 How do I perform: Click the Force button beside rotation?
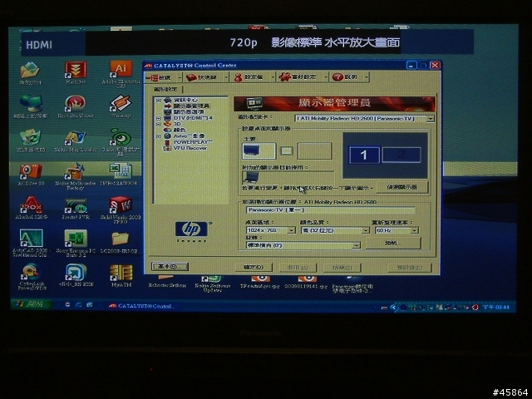[x=393, y=244]
